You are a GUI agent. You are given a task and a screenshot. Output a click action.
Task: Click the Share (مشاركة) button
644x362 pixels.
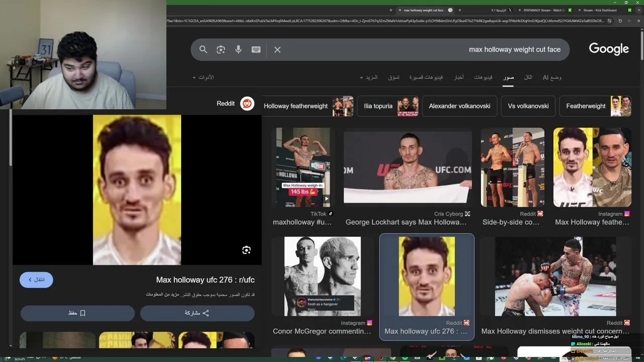pos(197,313)
